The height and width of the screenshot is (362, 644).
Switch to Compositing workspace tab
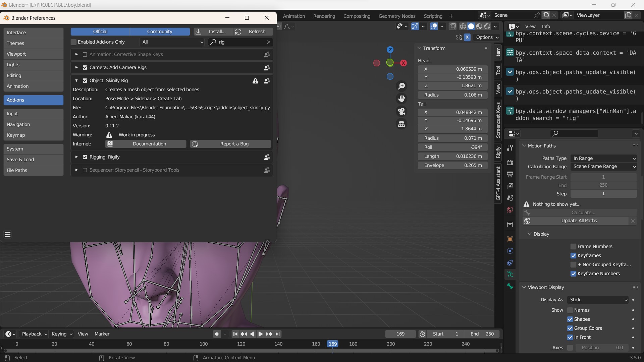pos(357,16)
